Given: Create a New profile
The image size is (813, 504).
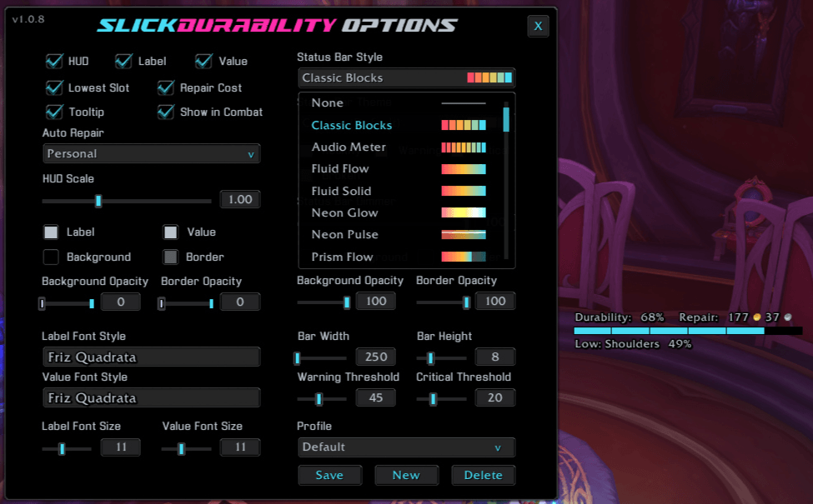Looking at the screenshot, I should click(406, 475).
